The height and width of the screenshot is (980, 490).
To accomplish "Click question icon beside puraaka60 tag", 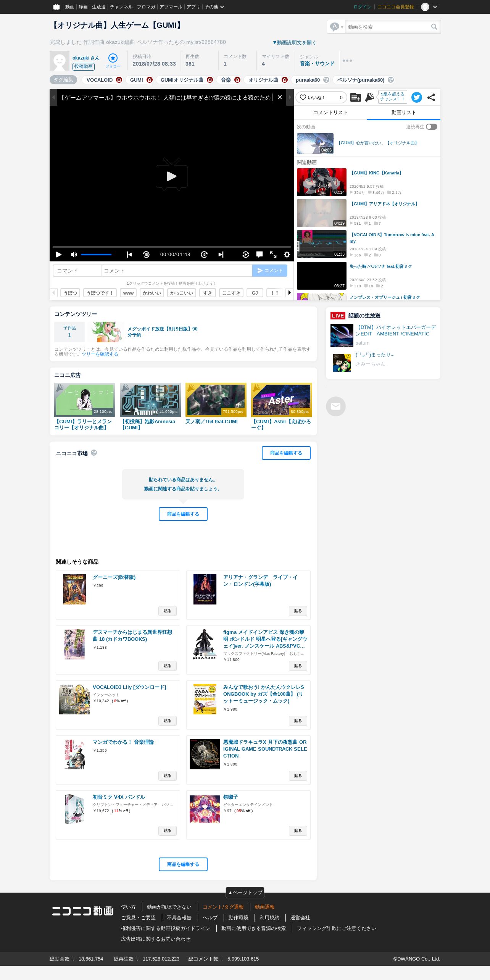I will click(326, 80).
